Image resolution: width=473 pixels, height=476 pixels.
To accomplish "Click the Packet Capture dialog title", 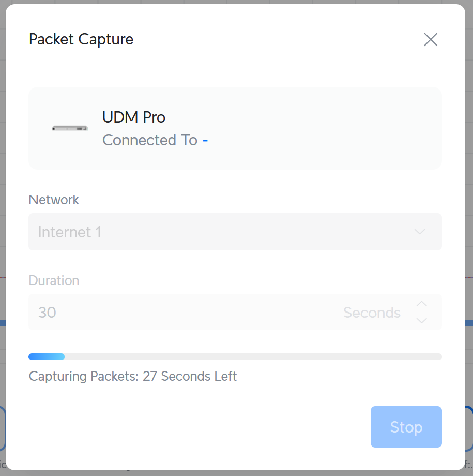I will (81, 39).
